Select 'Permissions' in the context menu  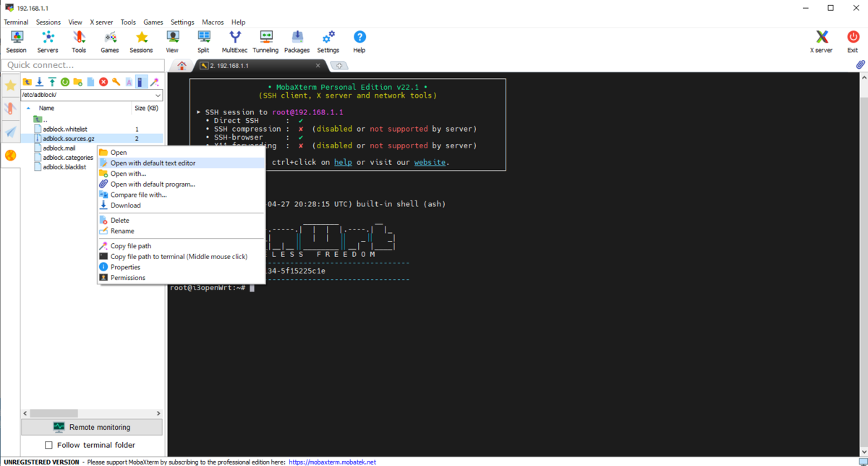coord(181,278)
